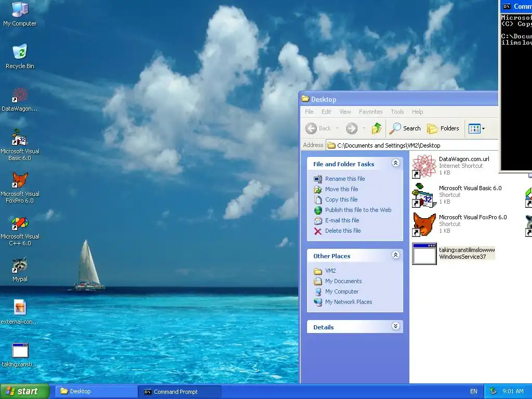Open the Views dropdown button

476,129
